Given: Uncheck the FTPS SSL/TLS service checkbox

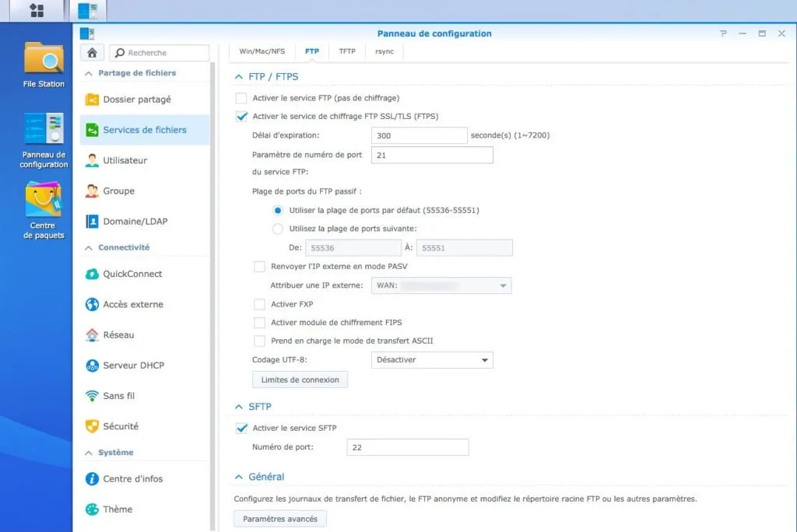Looking at the screenshot, I should pos(241,117).
